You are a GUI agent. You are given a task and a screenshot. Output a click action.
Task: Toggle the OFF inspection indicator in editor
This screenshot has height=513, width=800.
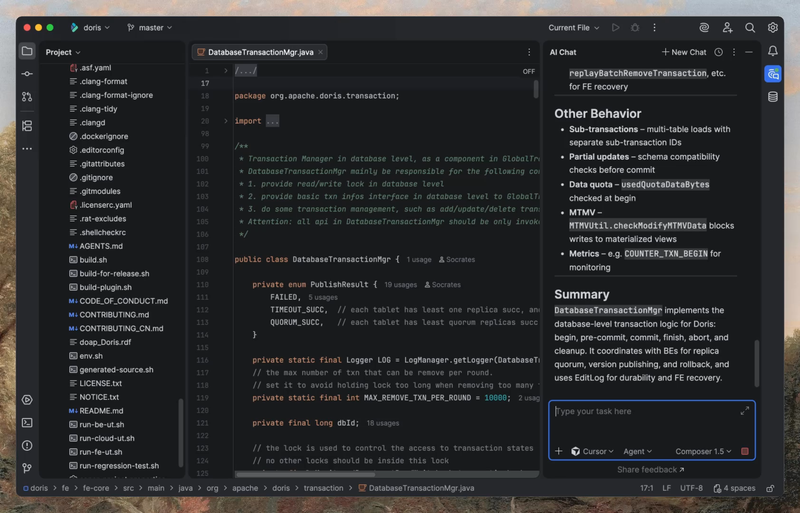coord(529,71)
